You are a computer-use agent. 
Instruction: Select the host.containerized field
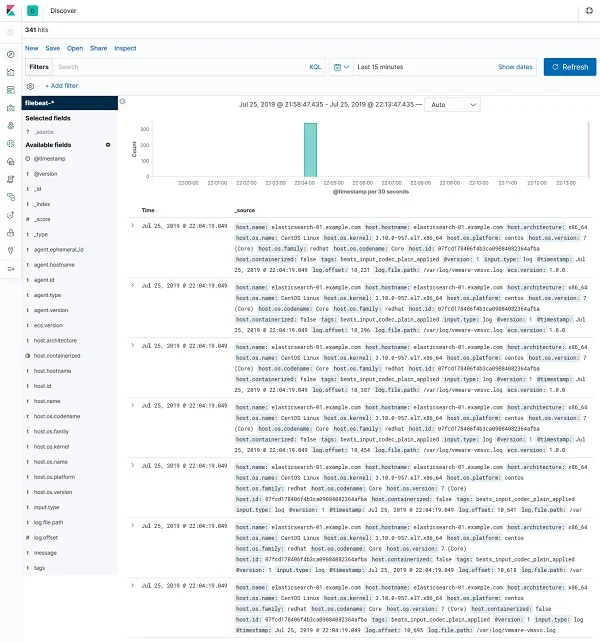click(x=57, y=355)
